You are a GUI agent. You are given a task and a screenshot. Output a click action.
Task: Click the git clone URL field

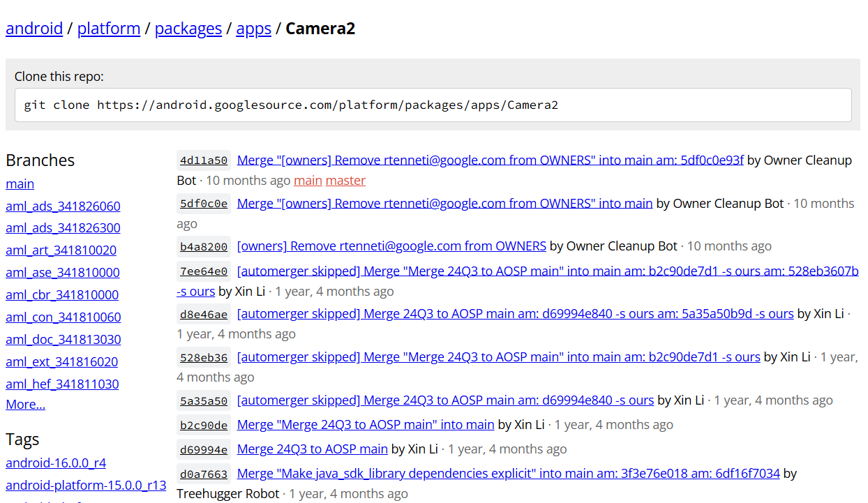(x=433, y=105)
